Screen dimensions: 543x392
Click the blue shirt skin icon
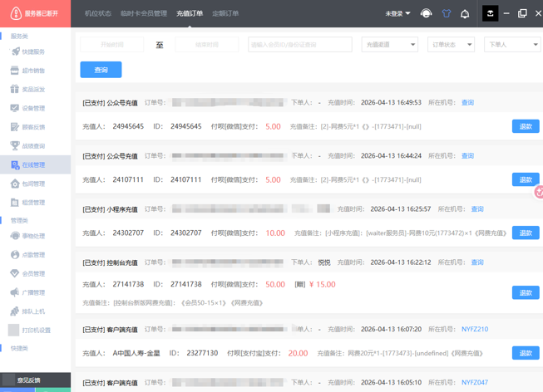coord(447,13)
